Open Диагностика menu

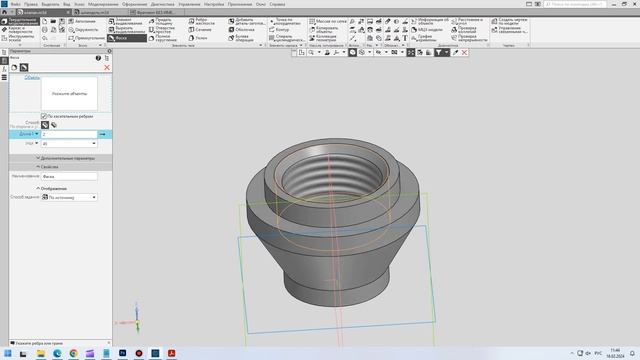pos(162,4)
